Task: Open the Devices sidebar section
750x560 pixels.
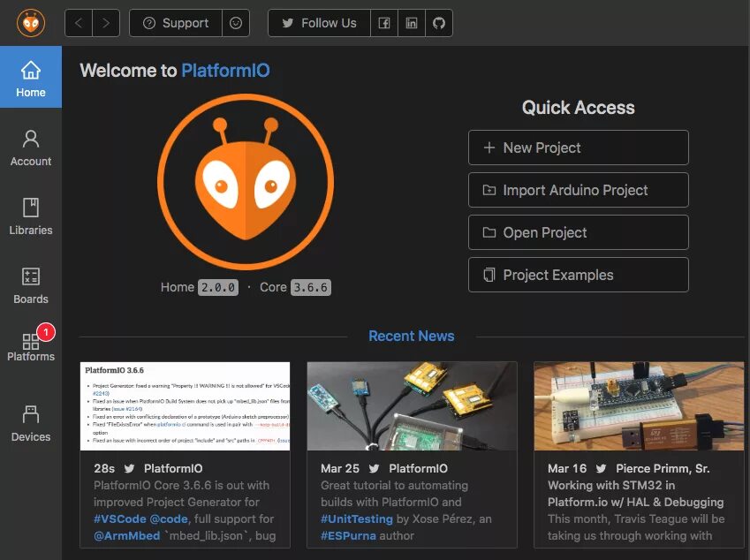Action: coord(31,423)
